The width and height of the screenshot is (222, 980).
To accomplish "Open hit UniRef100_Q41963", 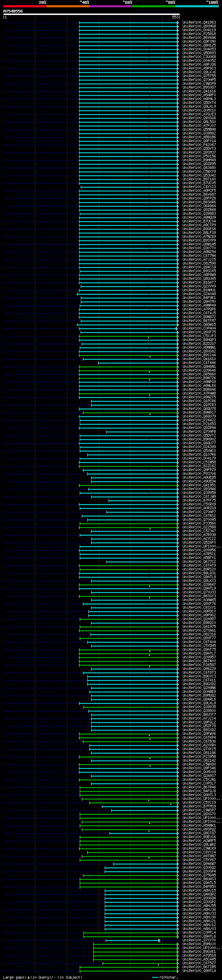I will click(199, 23).
